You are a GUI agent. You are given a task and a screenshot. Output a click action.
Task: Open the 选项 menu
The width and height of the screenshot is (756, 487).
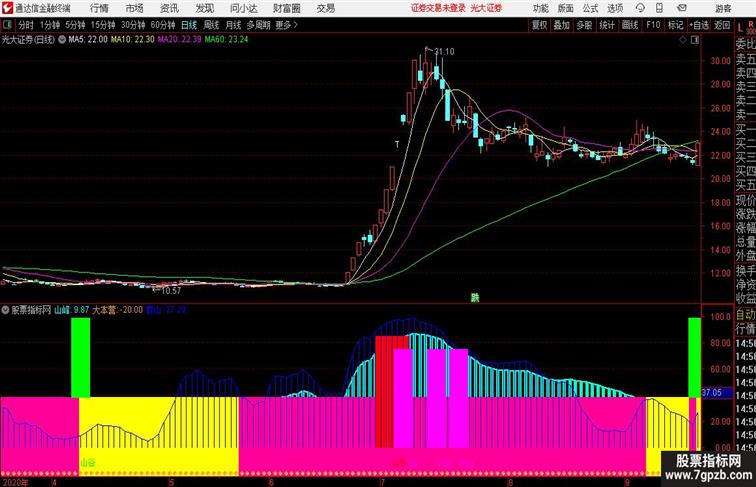pyautogui.click(x=615, y=8)
